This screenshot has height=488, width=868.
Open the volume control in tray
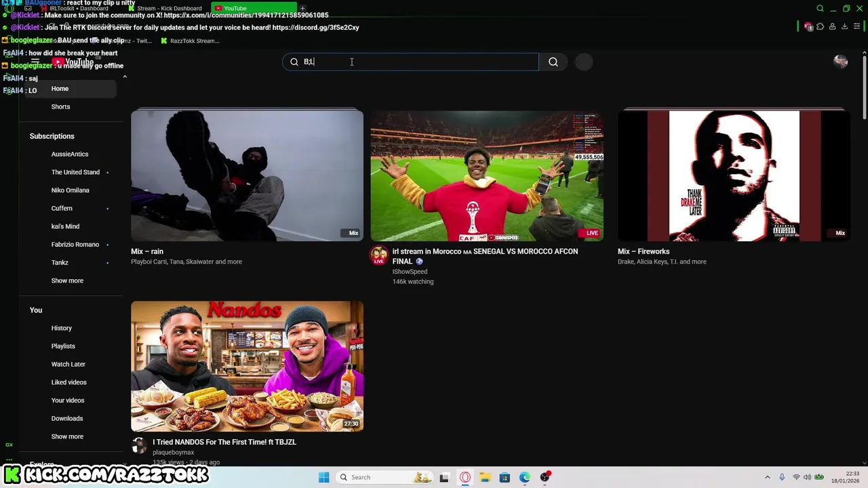click(x=807, y=477)
